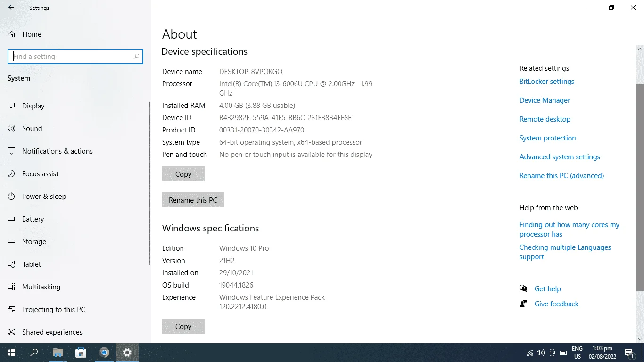Image resolution: width=644 pixels, height=362 pixels.
Task: Click Rename this PC button
Action: pyautogui.click(x=193, y=200)
